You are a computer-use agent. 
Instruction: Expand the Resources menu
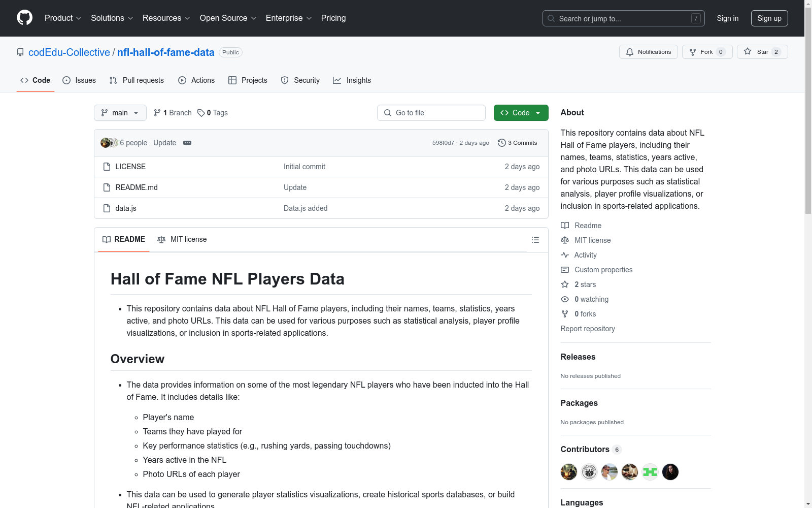point(166,18)
